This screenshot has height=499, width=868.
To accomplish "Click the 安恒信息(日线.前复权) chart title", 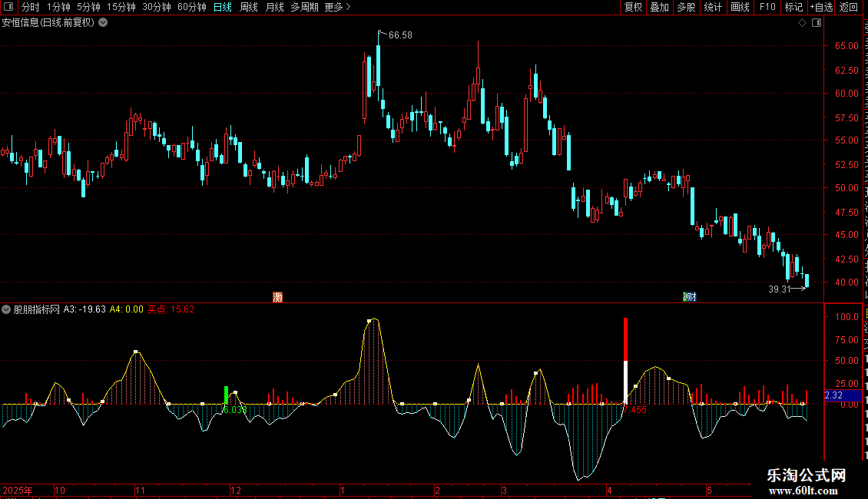I will pos(48,23).
